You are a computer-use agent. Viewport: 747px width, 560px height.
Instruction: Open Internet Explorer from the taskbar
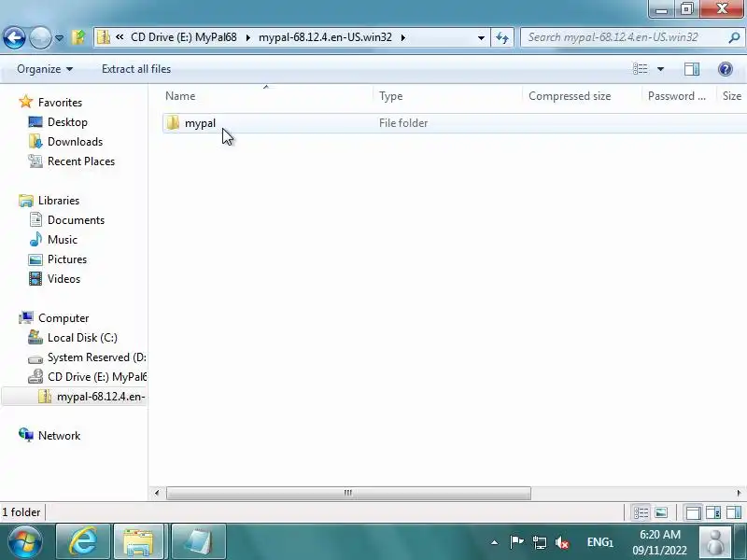point(83,542)
